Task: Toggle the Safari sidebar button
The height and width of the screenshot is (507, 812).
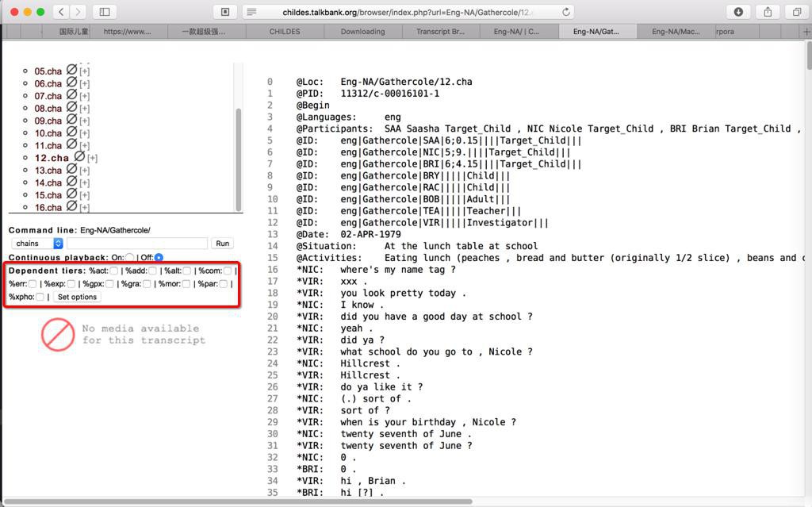Action: [x=105, y=12]
